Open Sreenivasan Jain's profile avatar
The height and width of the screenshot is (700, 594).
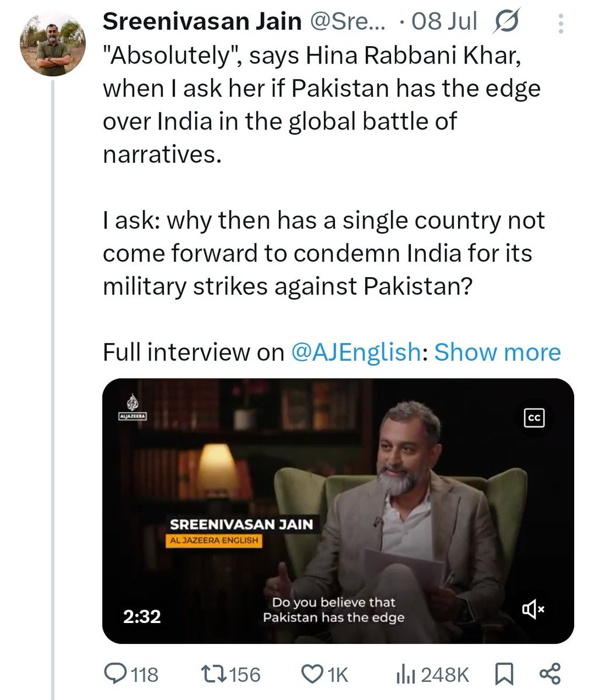[53, 44]
